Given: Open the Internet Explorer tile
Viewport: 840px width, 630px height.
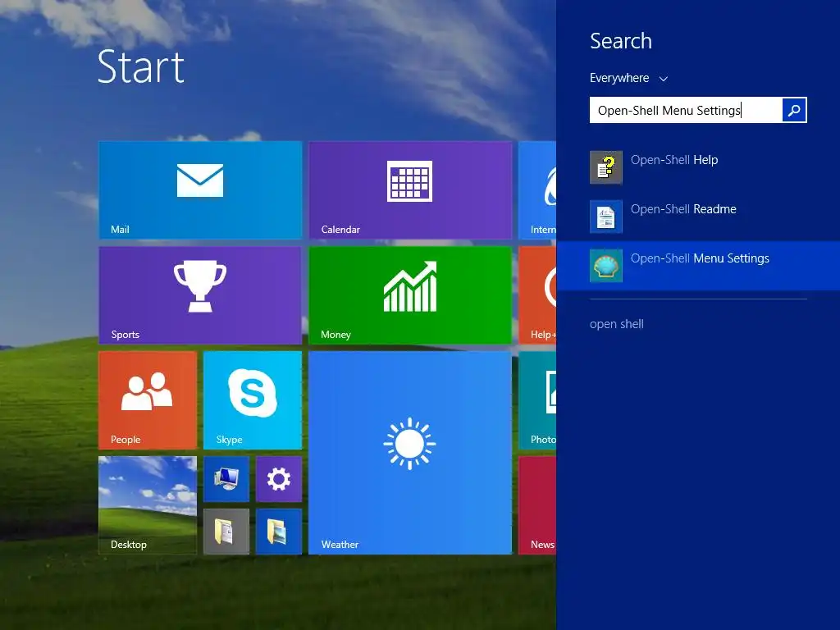Looking at the screenshot, I should pyautogui.click(x=538, y=189).
